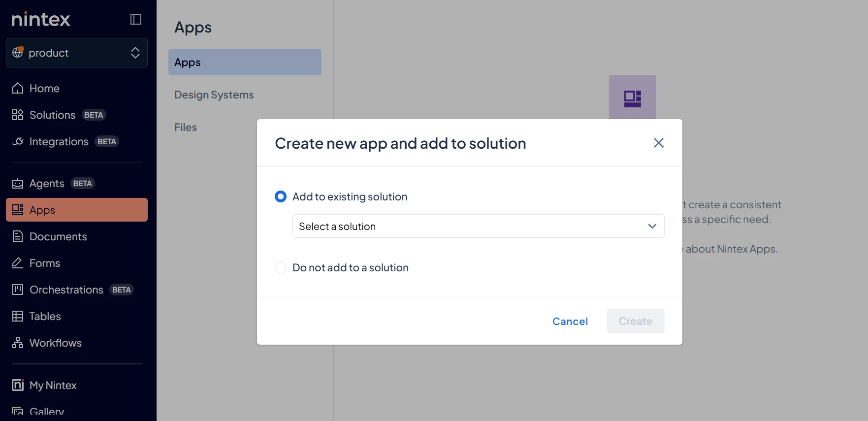Click the BETA badge next to Agents
Viewport: 868px width, 421px height.
point(82,183)
